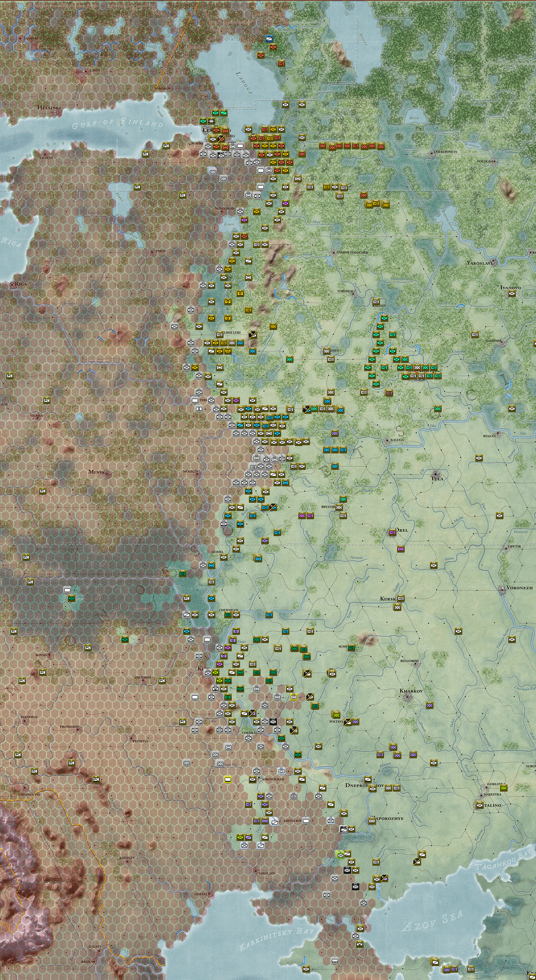
Task: Select the HQ counter beside Kursk
Action: tap(401, 598)
